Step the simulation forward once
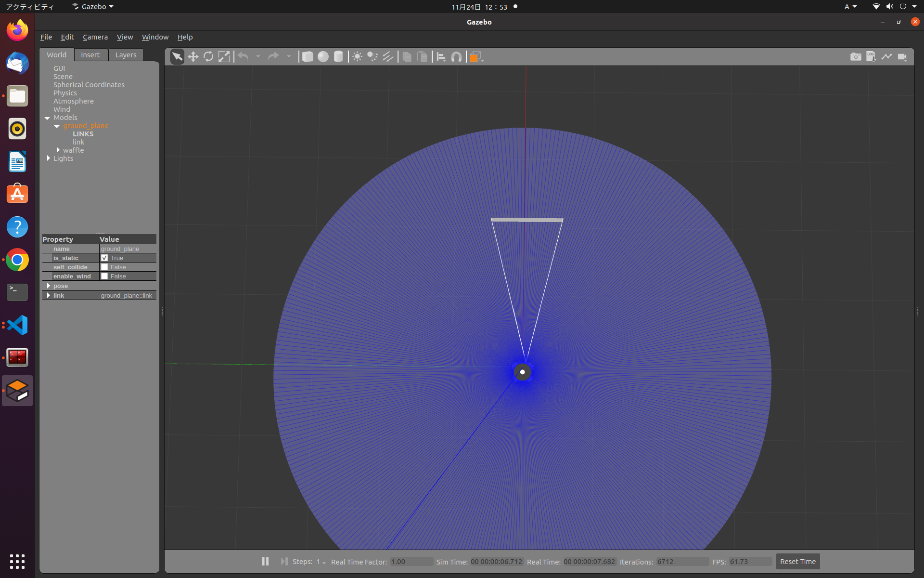 284,562
